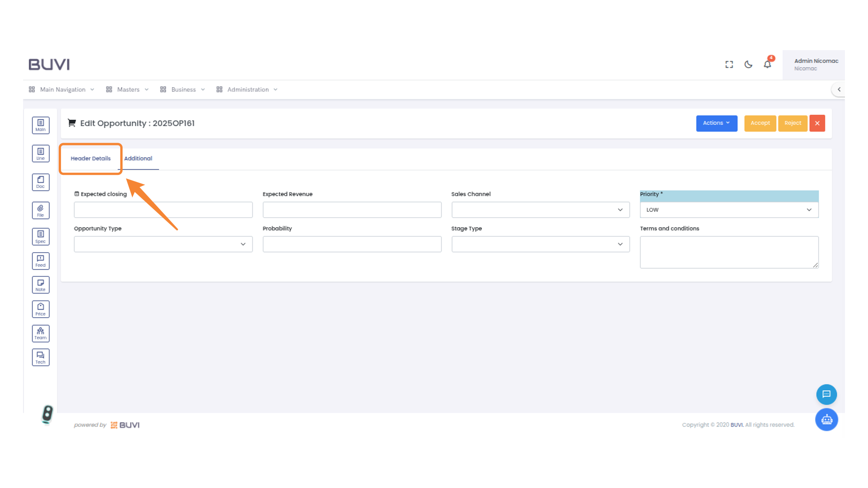This screenshot has width=868, height=488.
Task: Toggle fullscreen mode in the header
Action: click(x=729, y=64)
